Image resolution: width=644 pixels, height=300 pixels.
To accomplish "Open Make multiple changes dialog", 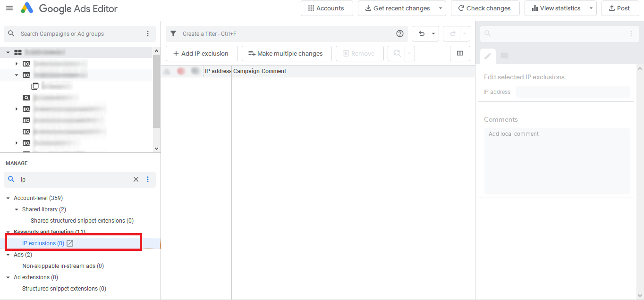I will pos(287,53).
